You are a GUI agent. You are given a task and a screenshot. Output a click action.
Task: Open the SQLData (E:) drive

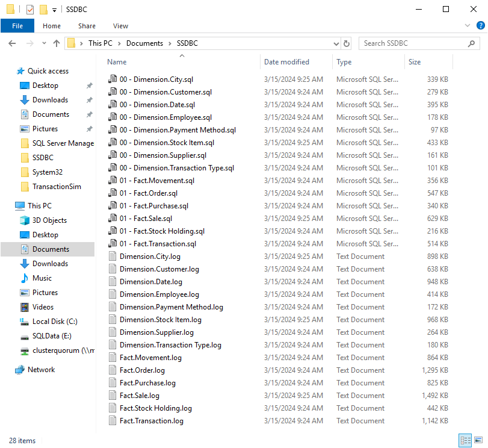click(x=52, y=336)
